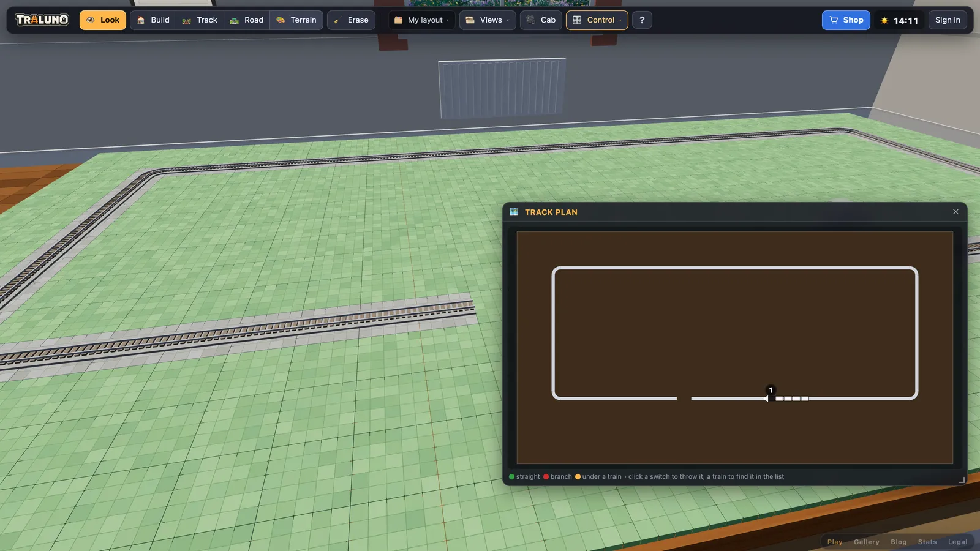980x551 pixels.
Task: Activate the Look mode button
Action: (103, 20)
